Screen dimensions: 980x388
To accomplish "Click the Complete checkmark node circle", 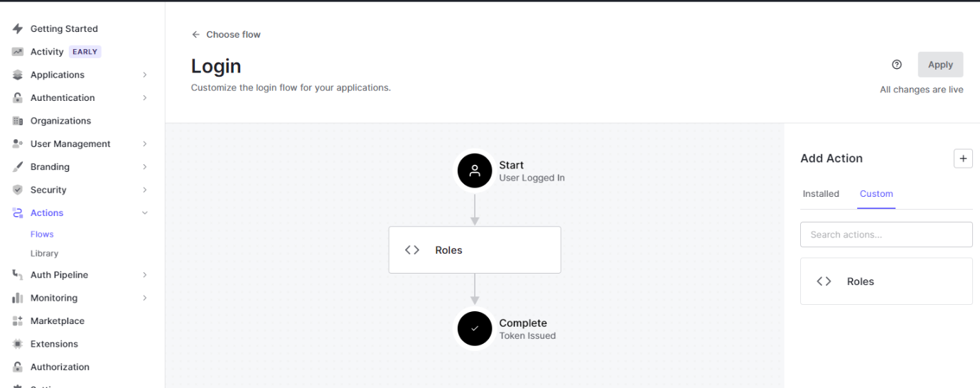I will 475,329.
